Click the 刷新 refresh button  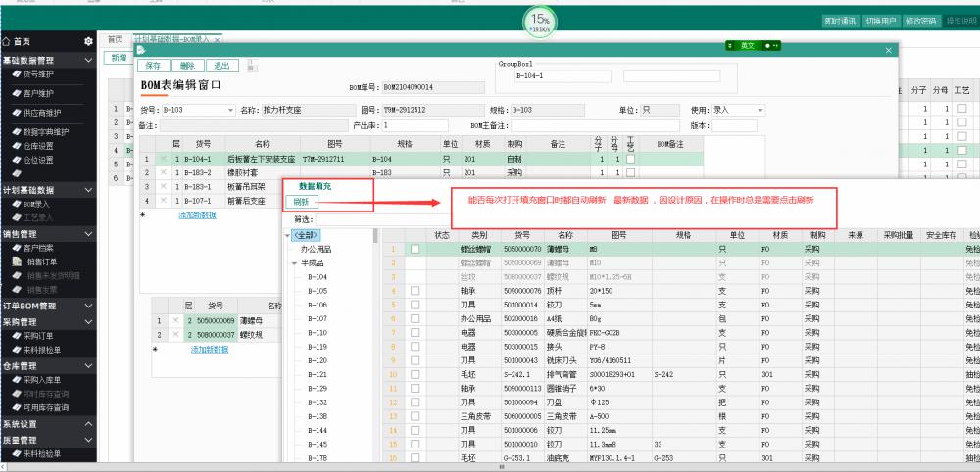pyautogui.click(x=301, y=201)
